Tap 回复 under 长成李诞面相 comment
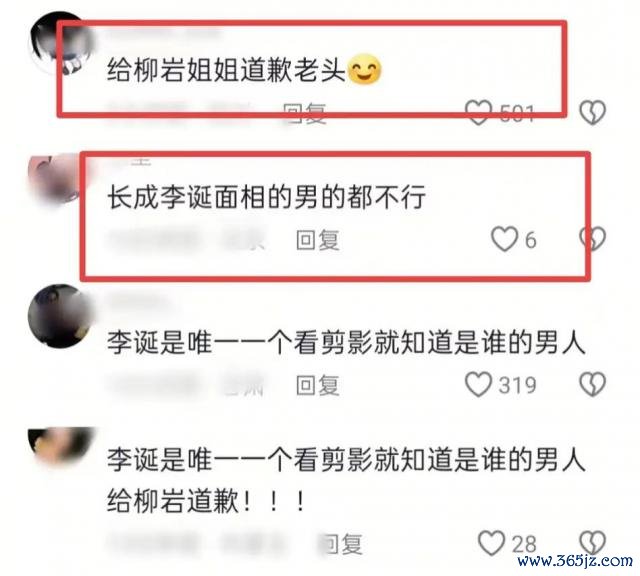The image size is (640, 576). coord(318,240)
